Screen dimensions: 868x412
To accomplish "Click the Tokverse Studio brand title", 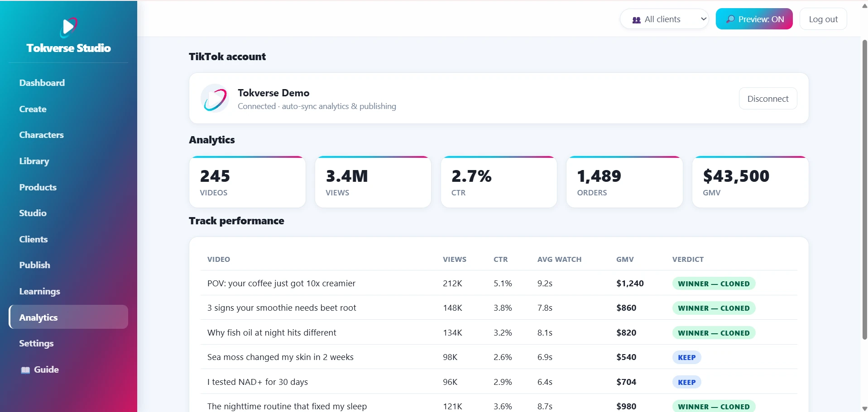I will point(68,48).
